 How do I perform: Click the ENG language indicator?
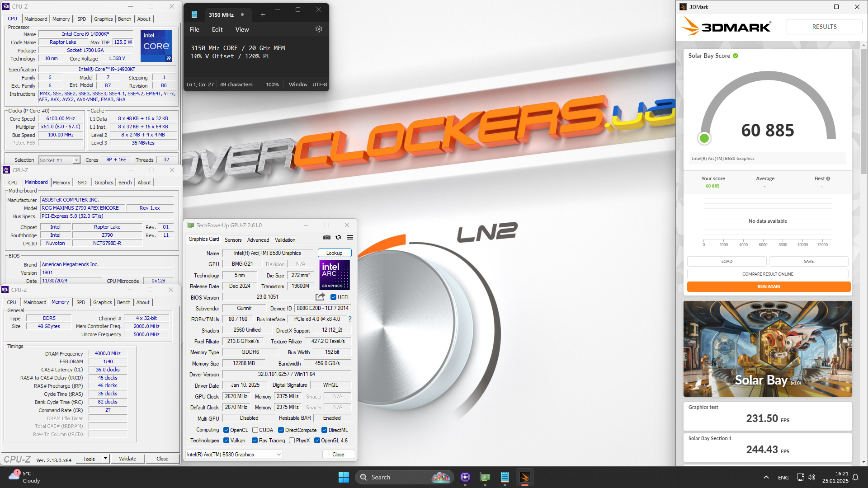pos(783,478)
